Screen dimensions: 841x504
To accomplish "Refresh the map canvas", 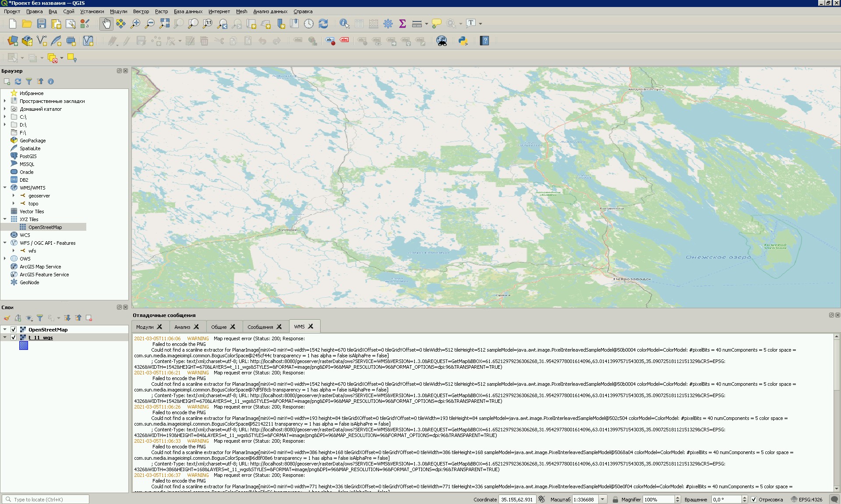I will (324, 24).
